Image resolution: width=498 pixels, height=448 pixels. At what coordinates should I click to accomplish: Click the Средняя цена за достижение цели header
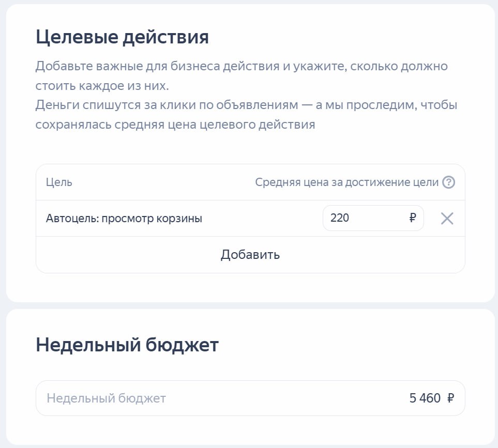coord(346,182)
